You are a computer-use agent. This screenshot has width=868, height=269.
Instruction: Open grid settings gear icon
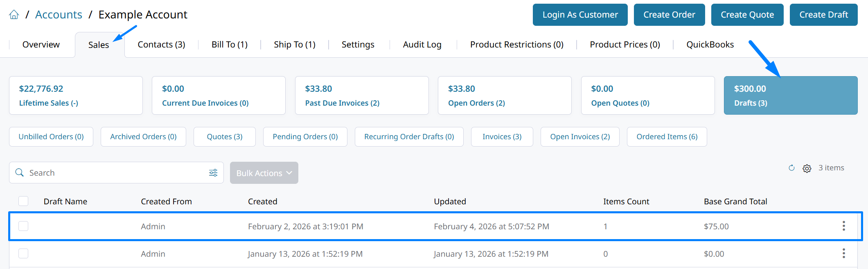807,168
